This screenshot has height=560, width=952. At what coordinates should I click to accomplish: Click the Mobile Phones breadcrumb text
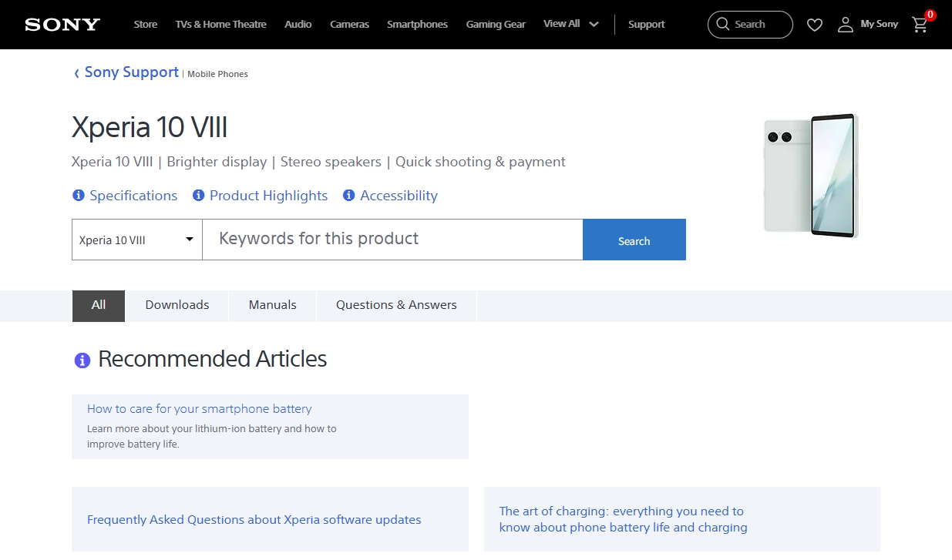(x=217, y=74)
